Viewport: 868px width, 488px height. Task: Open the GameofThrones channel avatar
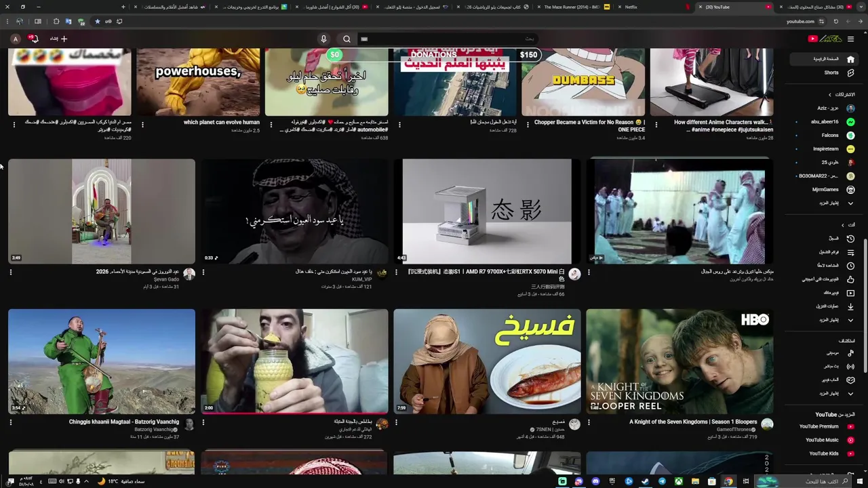tap(767, 424)
